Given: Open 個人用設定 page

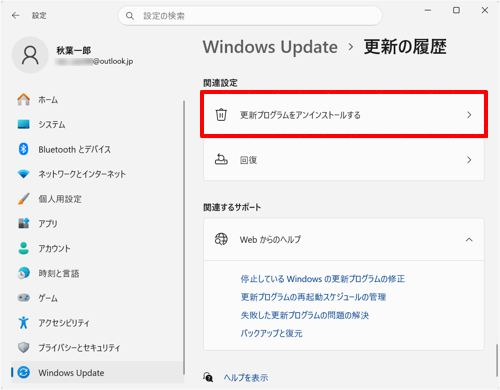Looking at the screenshot, I should tap(97, 199).
